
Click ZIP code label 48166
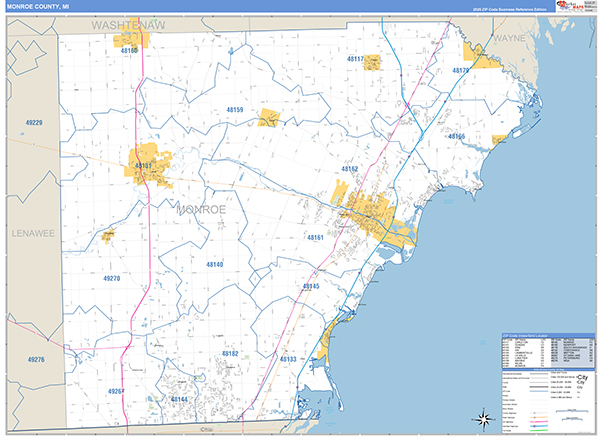(456, 136)
